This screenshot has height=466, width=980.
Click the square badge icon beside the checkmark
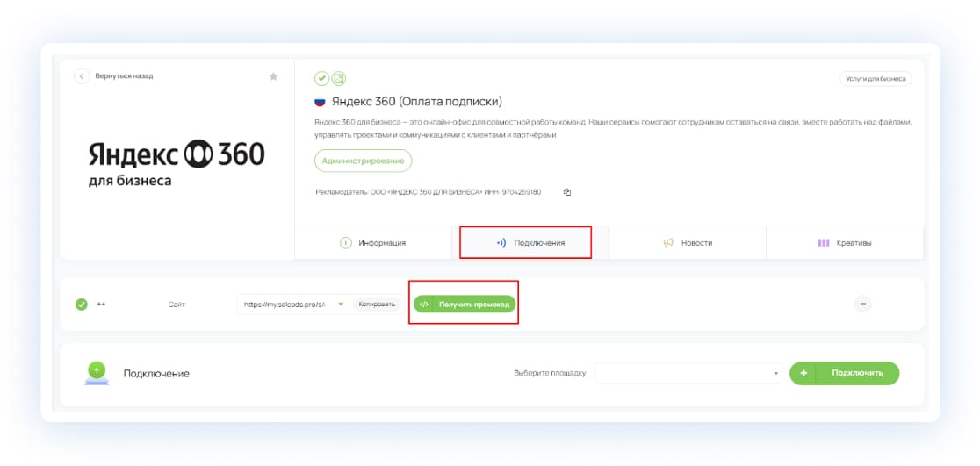338,79
